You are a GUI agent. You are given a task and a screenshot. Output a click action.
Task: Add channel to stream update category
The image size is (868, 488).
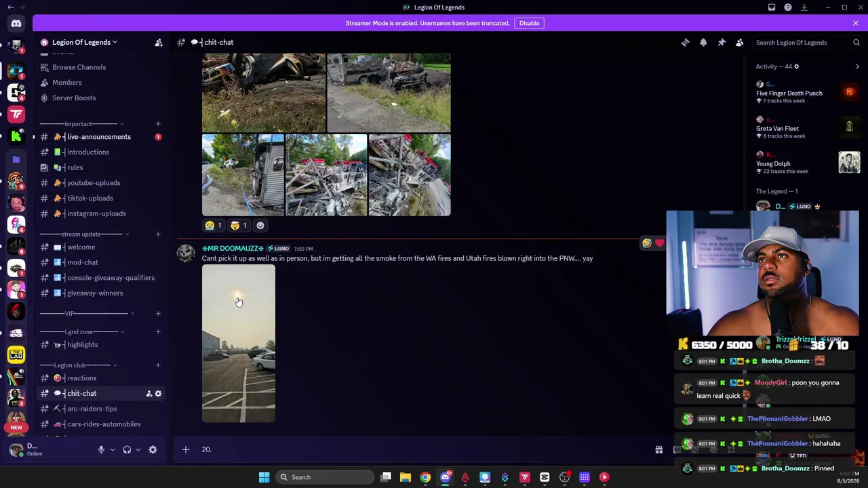(x=158, y=234)
